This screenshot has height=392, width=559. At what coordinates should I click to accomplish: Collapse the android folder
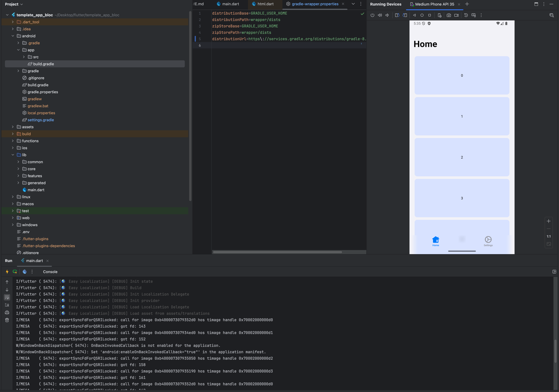click(x=13, y=36)
